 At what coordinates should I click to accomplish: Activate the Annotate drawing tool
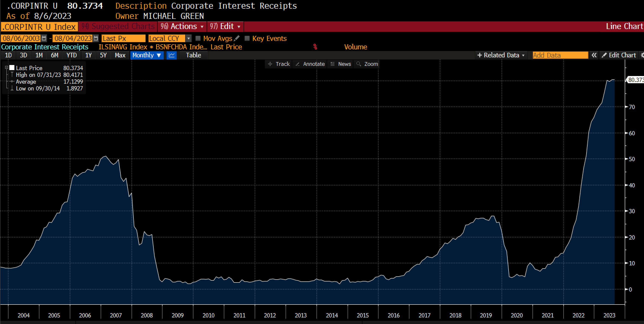[x=310, y=64]
